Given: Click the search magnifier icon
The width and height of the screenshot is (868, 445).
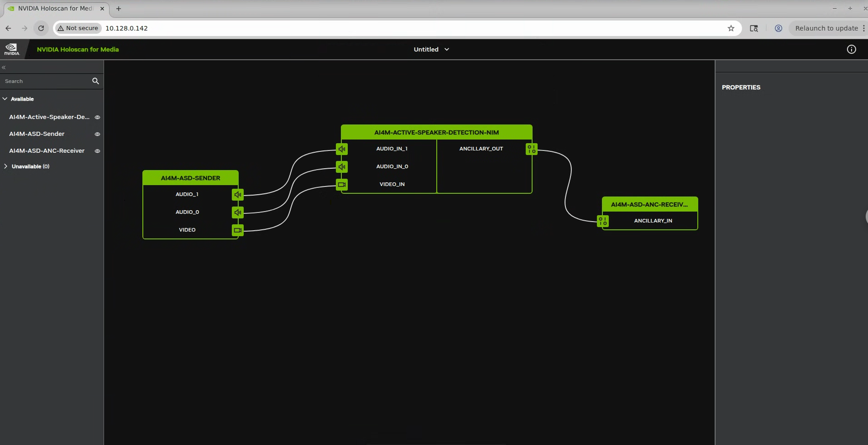Looking at the screenshot, I should (95, 81).
